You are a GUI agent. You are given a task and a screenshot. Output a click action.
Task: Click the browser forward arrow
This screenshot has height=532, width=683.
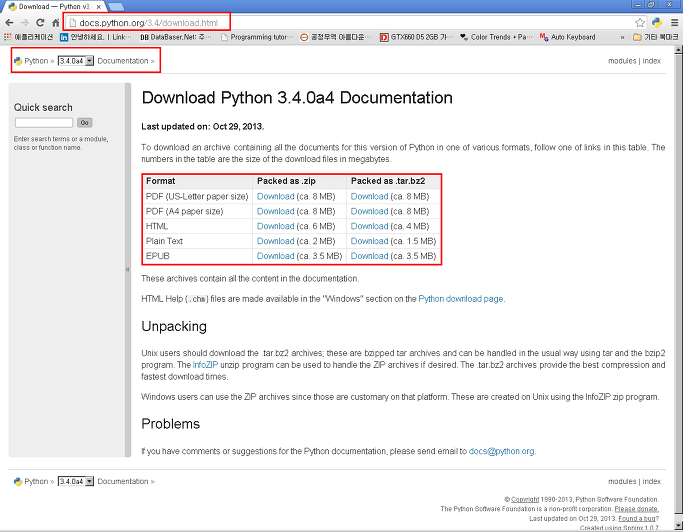(25, 23)
